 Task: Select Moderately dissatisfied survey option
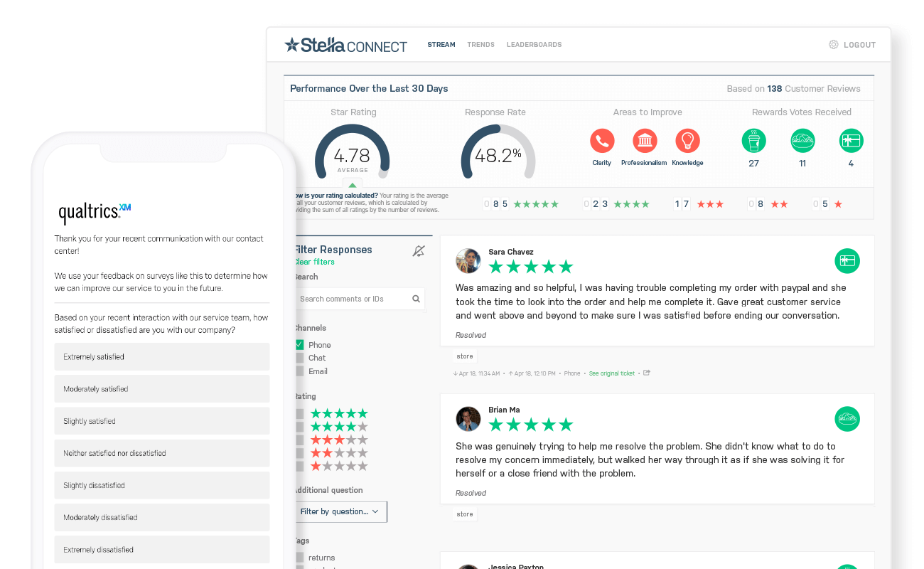pyautogui.click(x=162, y=517)
